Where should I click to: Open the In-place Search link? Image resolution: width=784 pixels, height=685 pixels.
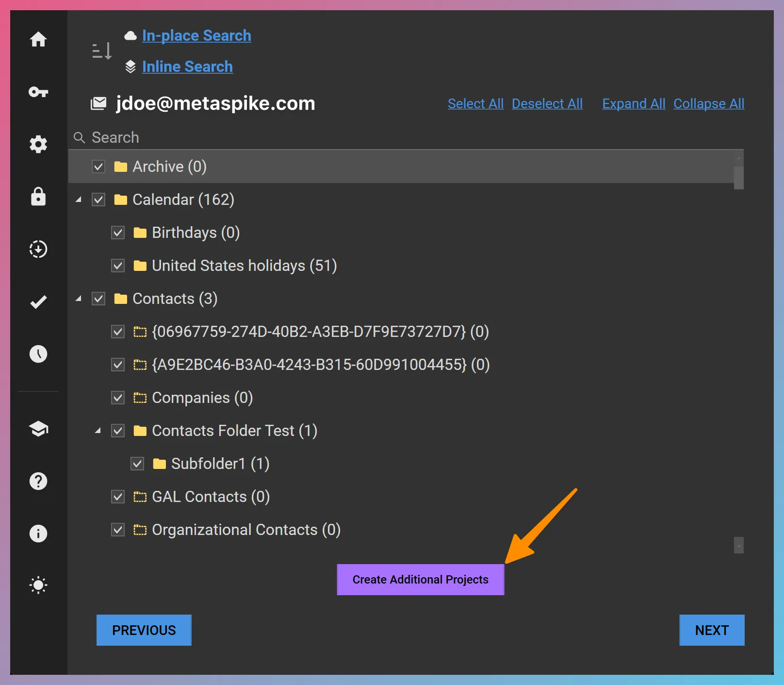tap(196, 35)
